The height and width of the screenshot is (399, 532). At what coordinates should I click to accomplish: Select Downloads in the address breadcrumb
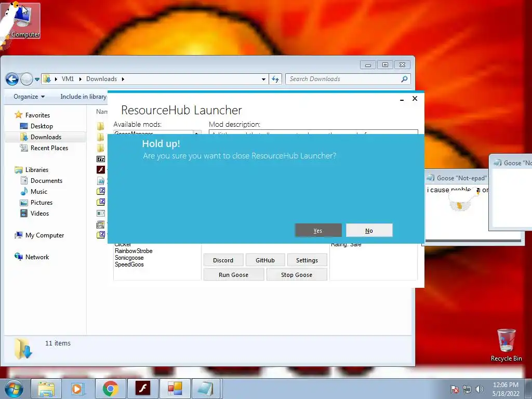point(101,79)
